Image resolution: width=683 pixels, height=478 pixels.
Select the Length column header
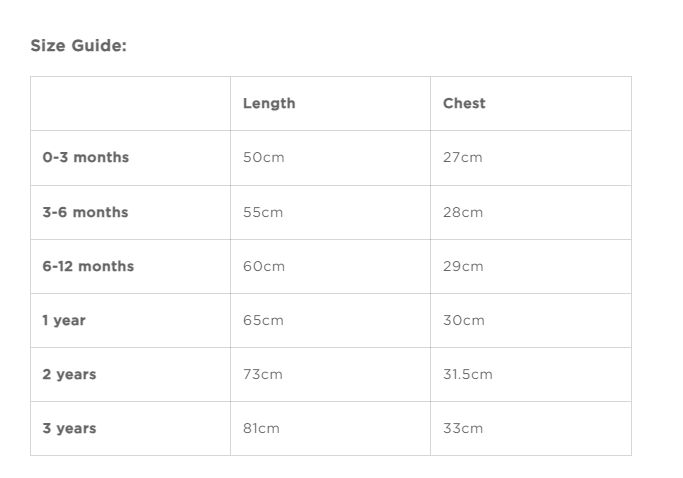(269, 103)
